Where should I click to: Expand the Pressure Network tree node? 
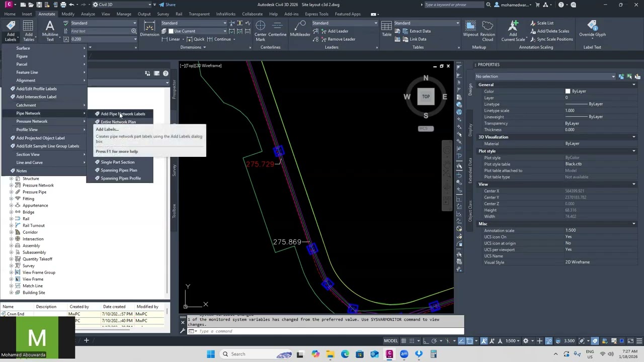tap(12, 186)
